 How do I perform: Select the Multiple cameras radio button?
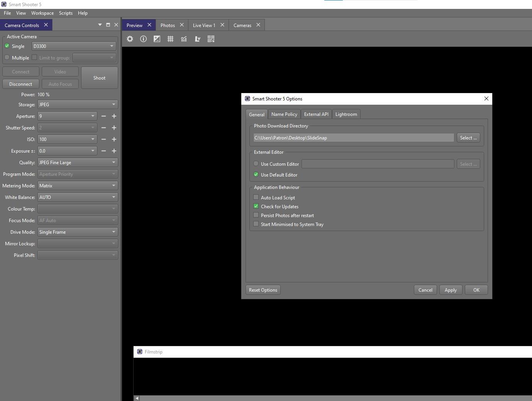[7, 58]
